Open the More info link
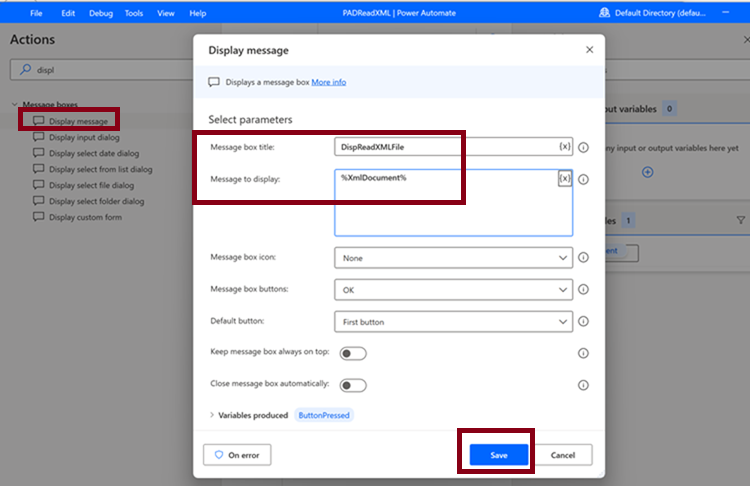This screenshot has height=486, width=750. point(329,82)
